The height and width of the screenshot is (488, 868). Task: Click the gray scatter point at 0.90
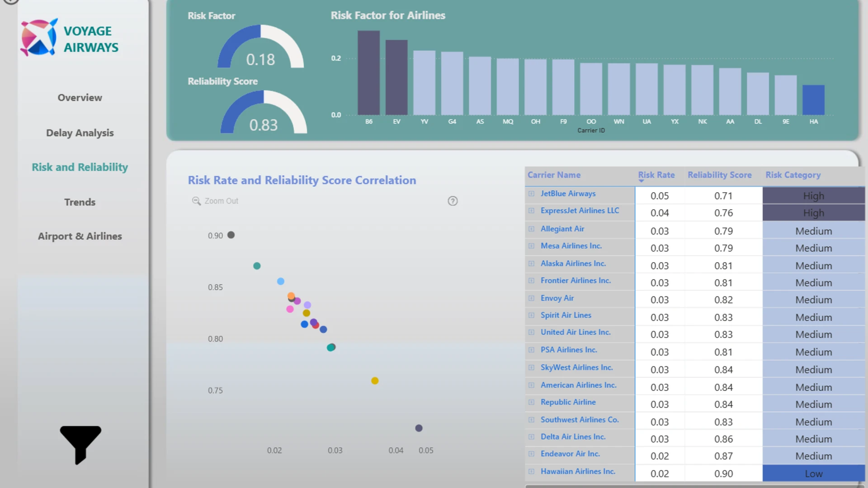(231, 235)
